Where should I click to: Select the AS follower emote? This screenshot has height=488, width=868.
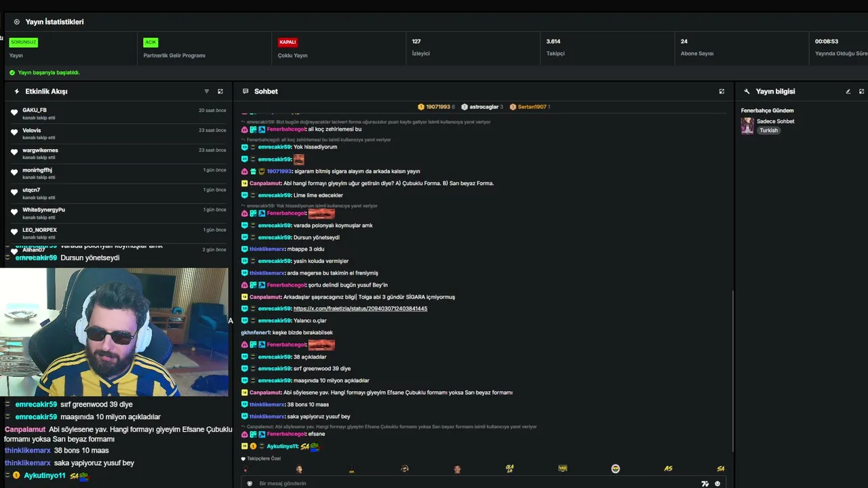pos(668,468)
